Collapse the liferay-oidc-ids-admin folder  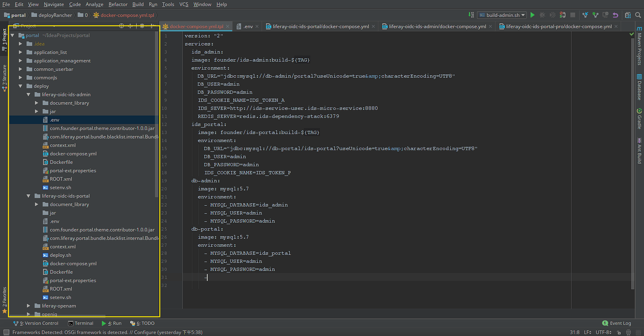click(28, 95)
